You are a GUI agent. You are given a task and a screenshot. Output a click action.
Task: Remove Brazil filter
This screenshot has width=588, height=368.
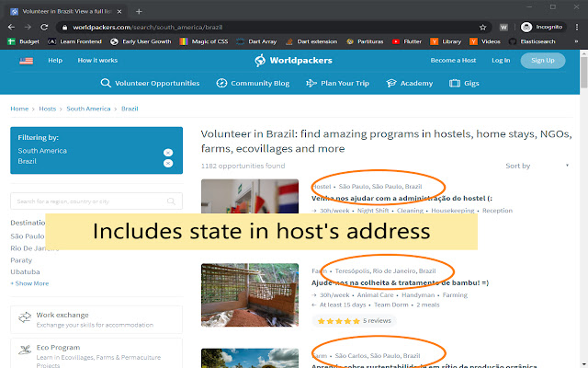coord(168,164)
